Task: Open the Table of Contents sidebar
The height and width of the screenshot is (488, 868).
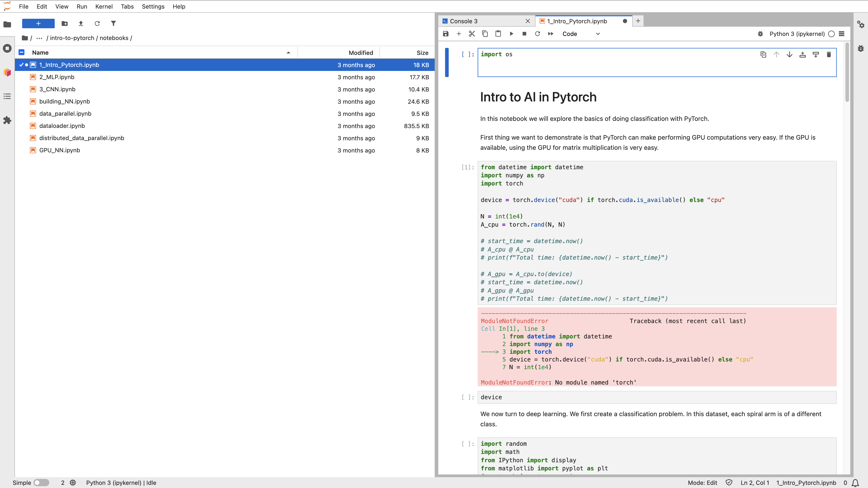Action: [x=7, y=96]
